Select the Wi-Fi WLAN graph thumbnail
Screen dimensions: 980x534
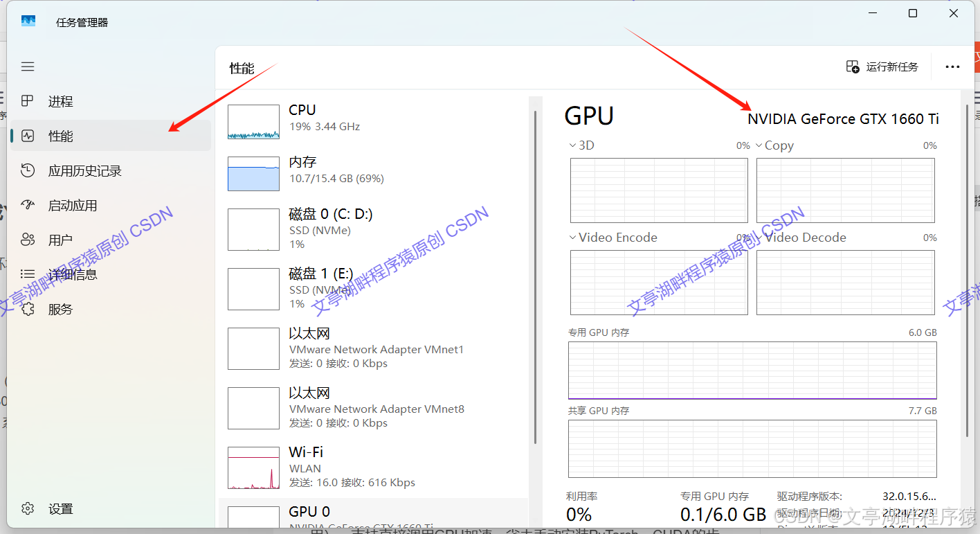(253, 468)
